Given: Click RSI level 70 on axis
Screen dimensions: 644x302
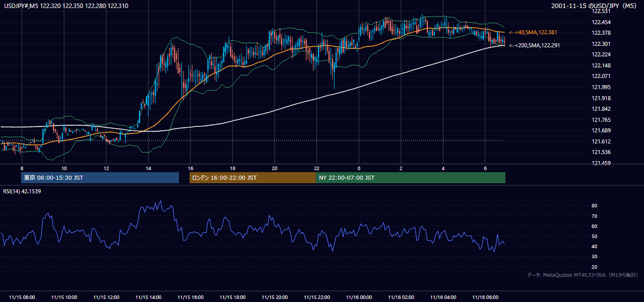Looking at the screenshot, I should [594, 216].
